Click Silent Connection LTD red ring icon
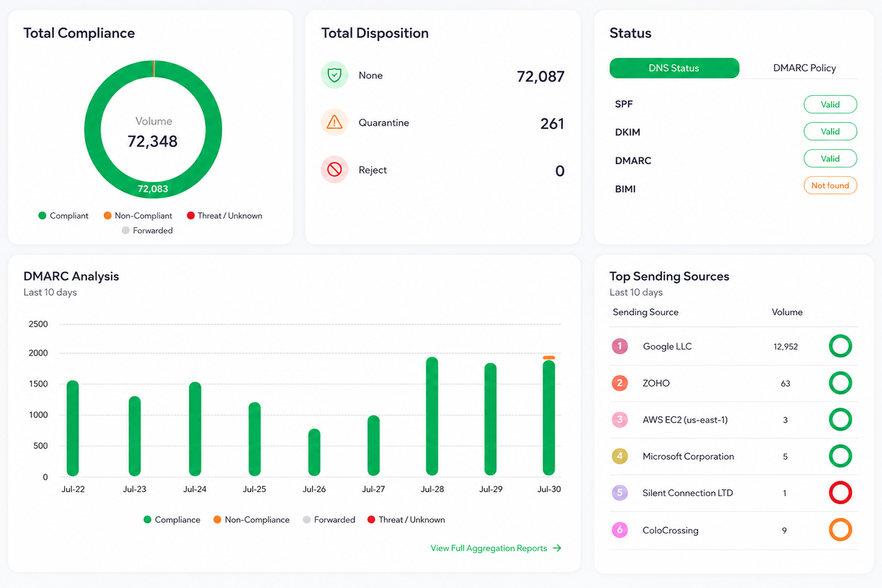 click(840, 493)
